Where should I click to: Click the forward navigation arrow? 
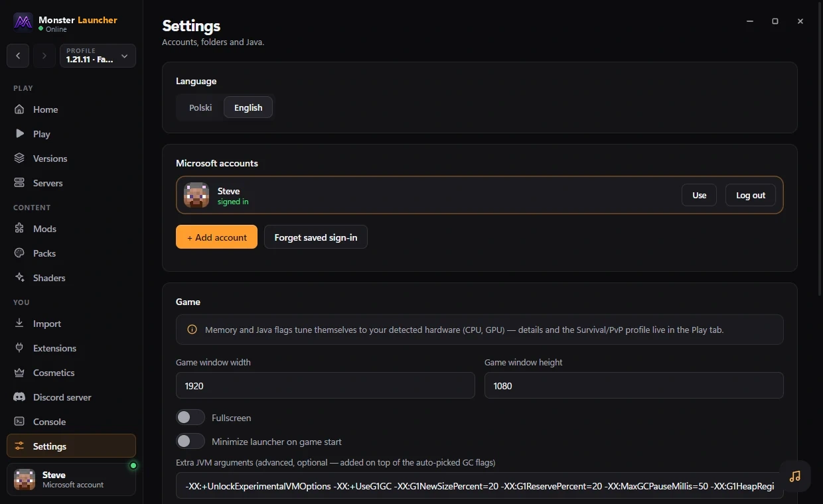(44, 56)
